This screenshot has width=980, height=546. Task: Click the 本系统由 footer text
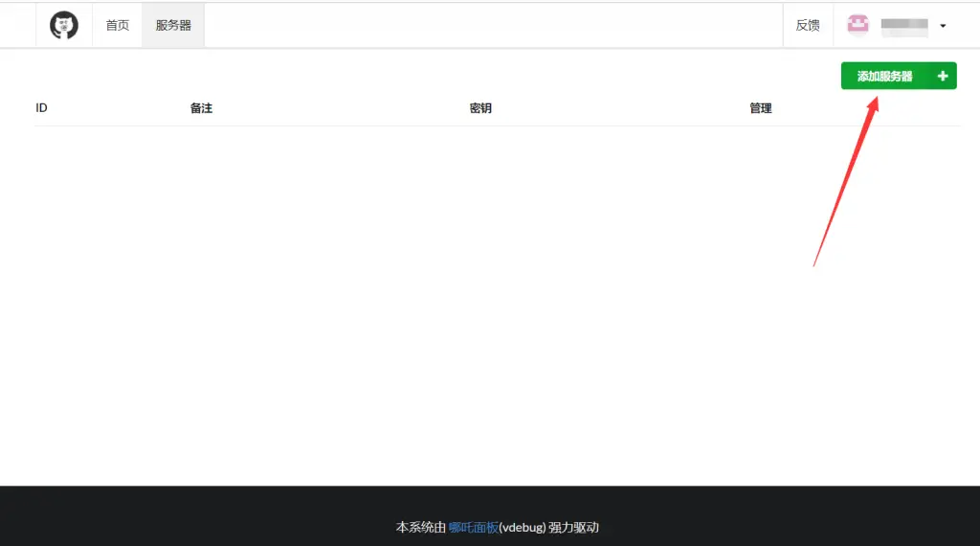coord(421,527)
